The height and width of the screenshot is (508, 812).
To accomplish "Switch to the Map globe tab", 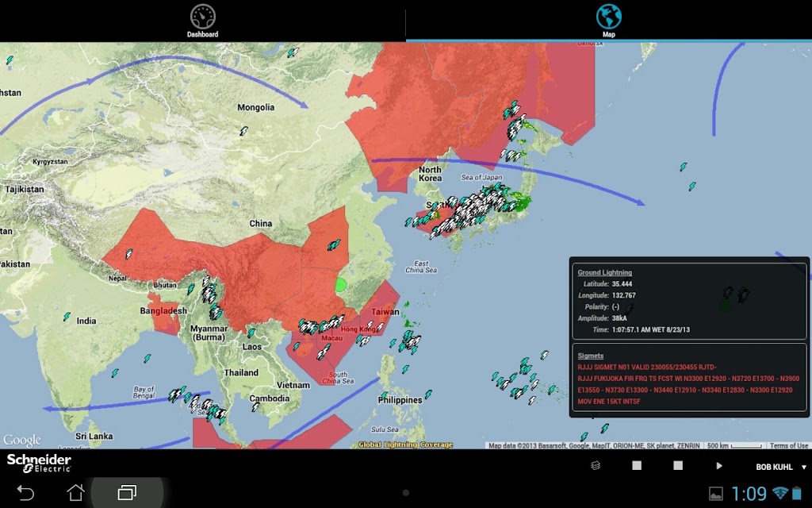I will tap(608, 21).
